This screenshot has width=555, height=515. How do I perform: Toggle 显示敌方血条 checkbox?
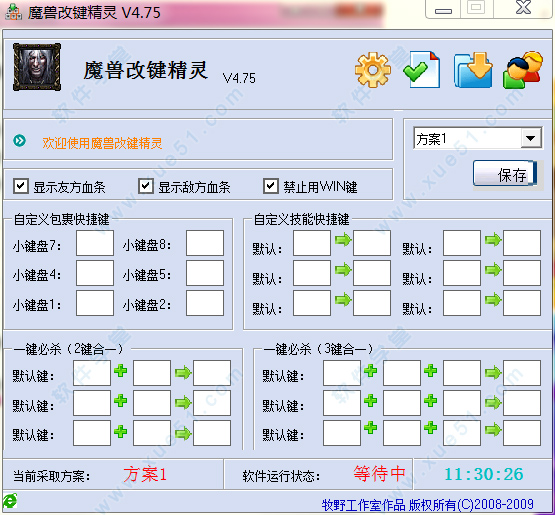146,186
